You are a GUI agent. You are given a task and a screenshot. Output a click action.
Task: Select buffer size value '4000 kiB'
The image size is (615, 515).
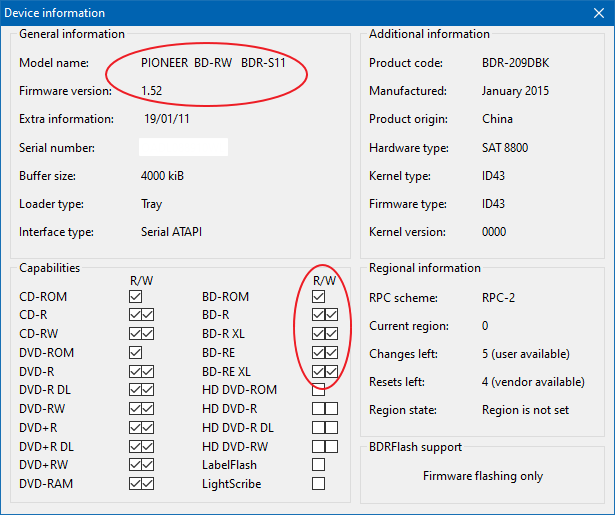point(162,176)
